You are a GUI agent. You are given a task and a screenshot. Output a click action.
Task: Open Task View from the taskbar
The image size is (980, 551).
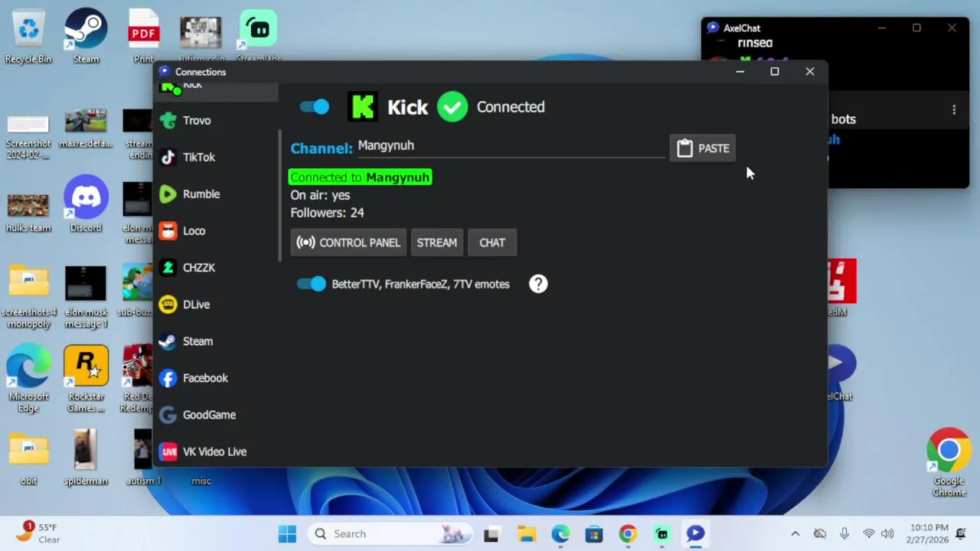pyautogui.click(x=492, y=533)
